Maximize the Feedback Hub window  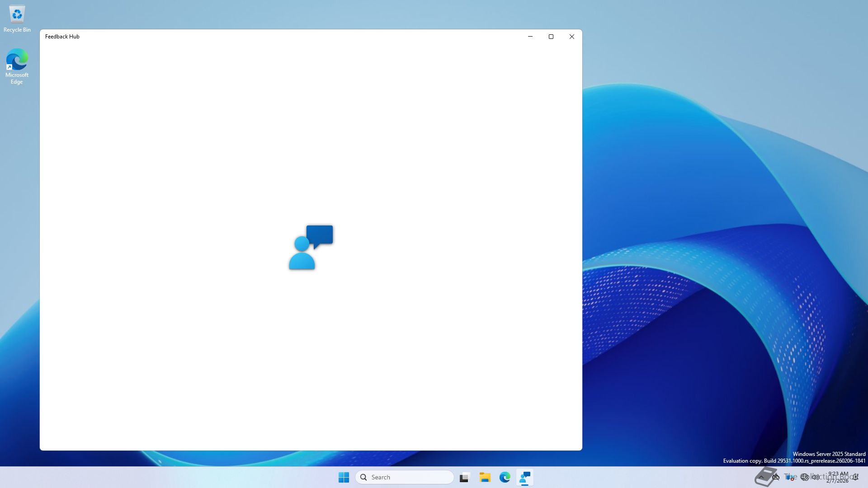[551, 37]
